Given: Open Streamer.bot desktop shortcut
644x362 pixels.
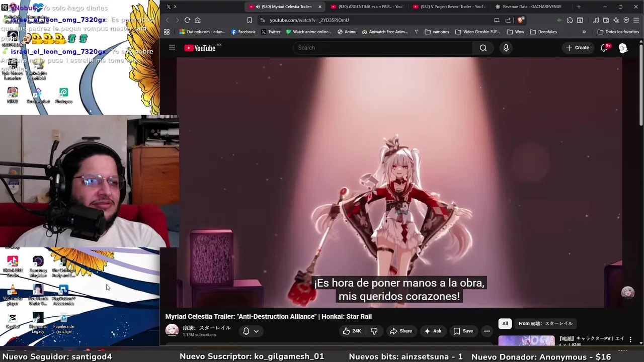Looking at the screenshot, I should point(38,96).
